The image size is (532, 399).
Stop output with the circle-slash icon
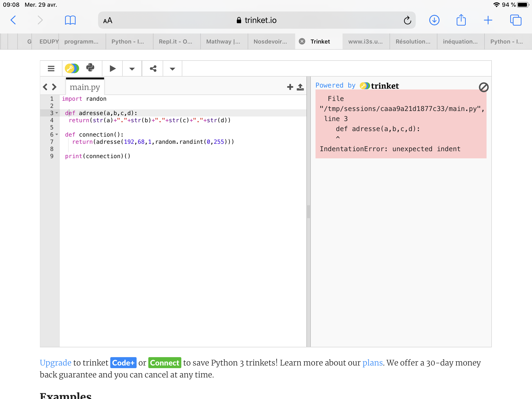[x=483, y=87]
